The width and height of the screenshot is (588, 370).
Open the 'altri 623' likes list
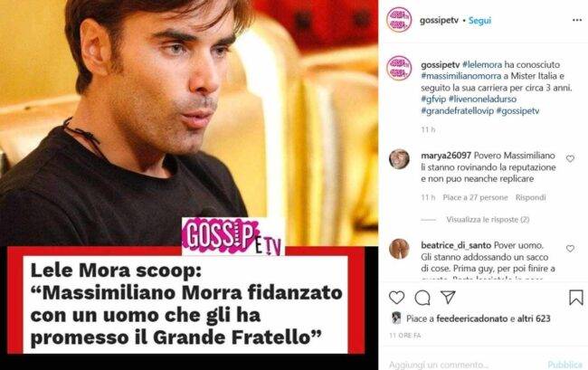534,318
